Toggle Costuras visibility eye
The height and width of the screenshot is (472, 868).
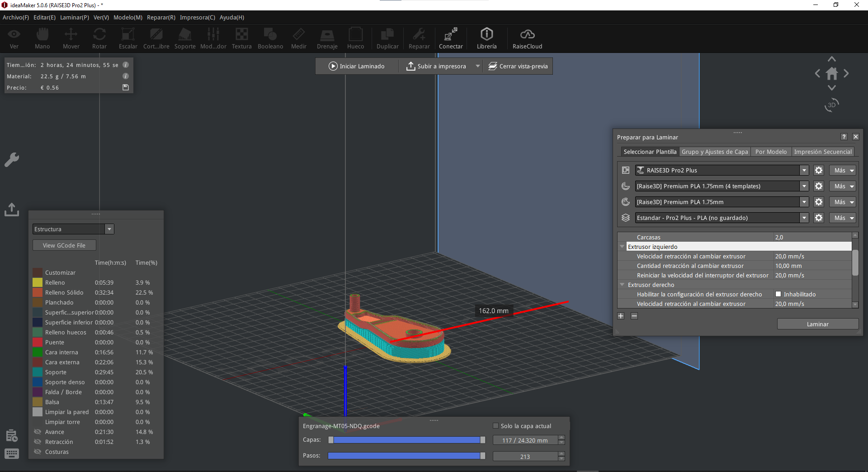point(38,452)
